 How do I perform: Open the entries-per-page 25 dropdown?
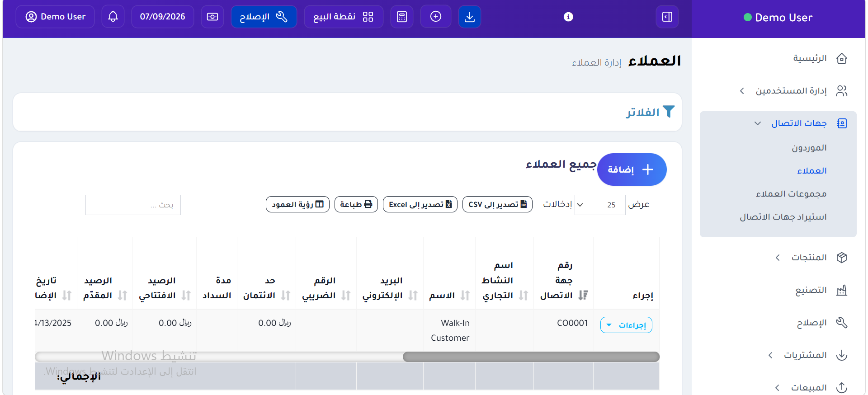click(x=600, y=205)
